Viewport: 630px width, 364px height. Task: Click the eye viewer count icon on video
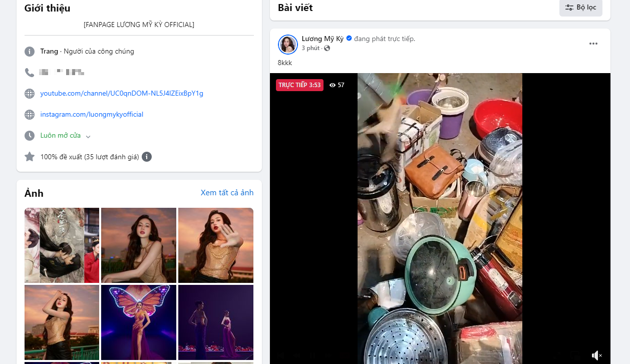[332, 85]
